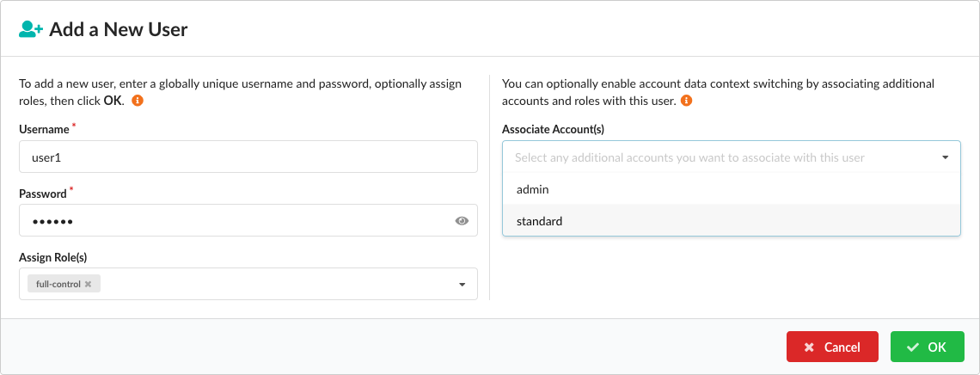This screenshot has height=375, width=980.
Task: Select the 'admin' account option
Action: coord(533,189)
